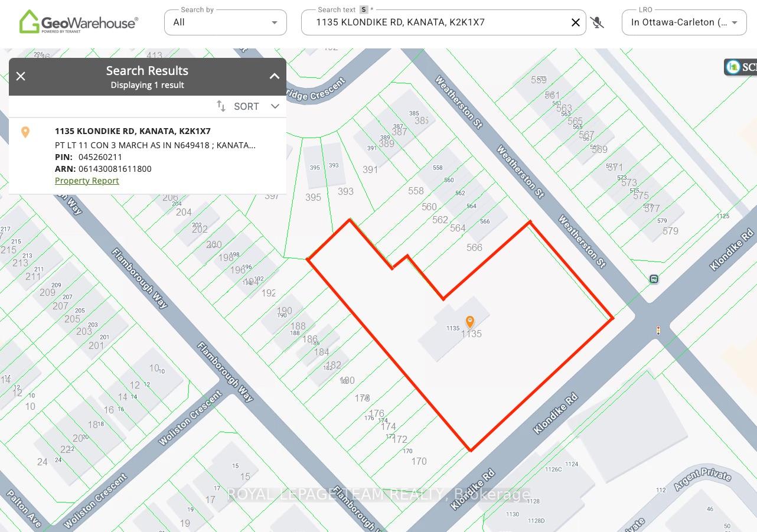Image resolution: width=757 pixels, height=532 pixels.
Task: Click parcel 558 on the map
Action: (x=416, y=191)
